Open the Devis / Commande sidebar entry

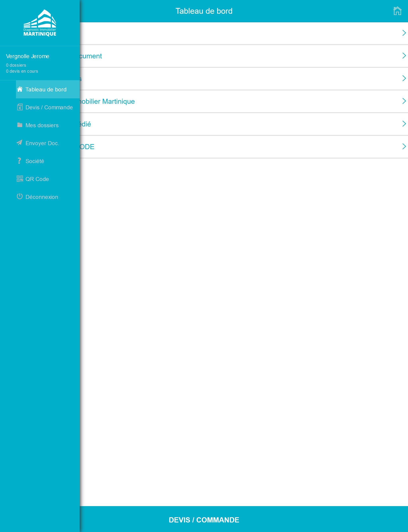point(48,107)
